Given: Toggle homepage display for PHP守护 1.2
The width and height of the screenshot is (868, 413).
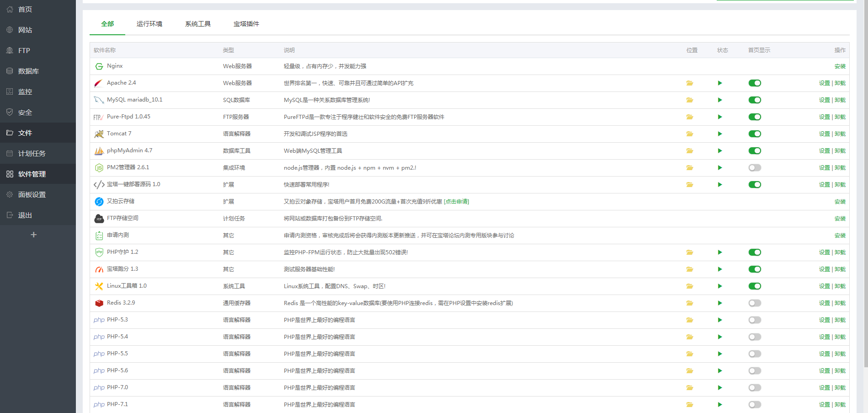Looking at the screenshot, I should tap(755, 252).
